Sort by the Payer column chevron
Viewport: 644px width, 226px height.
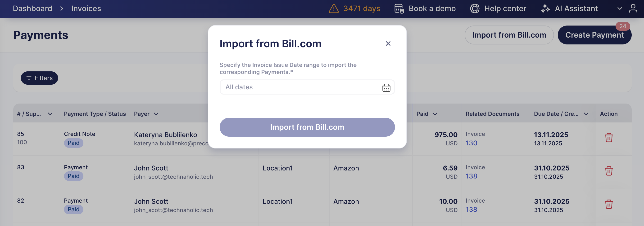tap(156, 114)
